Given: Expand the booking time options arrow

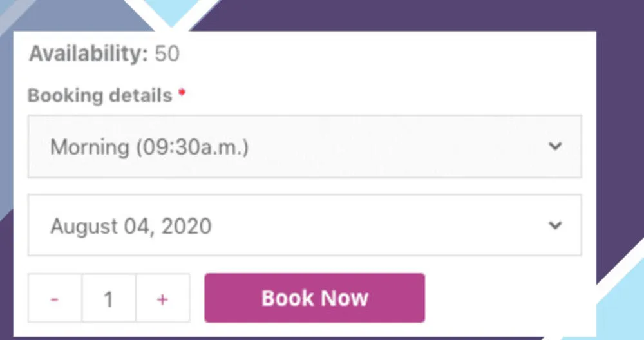Looking at the screenshot, I should tap(555, 147).
